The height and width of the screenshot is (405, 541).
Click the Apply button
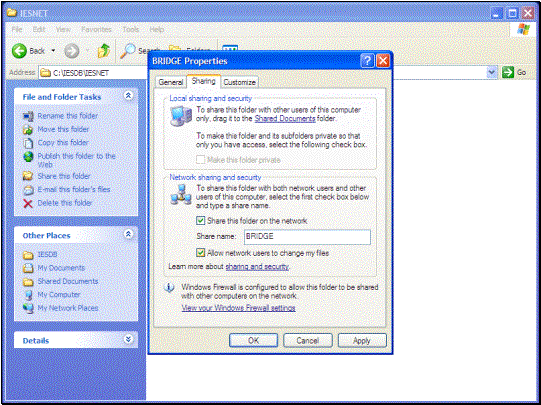[362, 340]
